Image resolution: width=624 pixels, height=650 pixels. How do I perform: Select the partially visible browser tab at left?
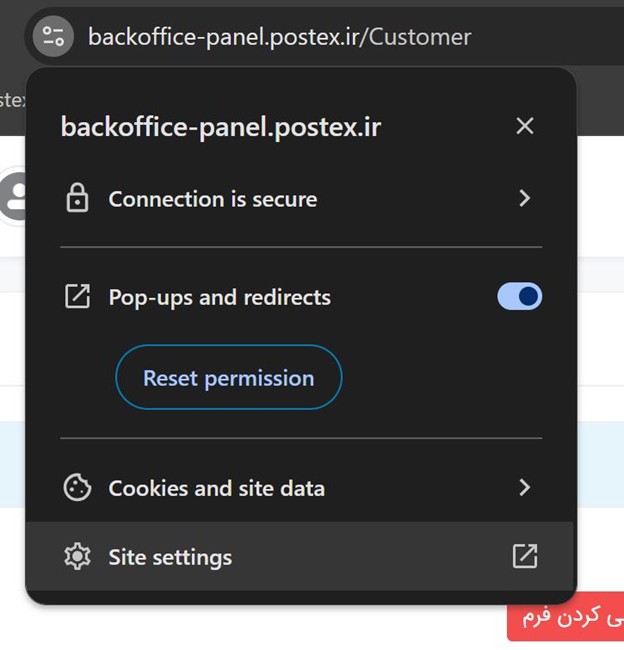click(x=12, y=100)
